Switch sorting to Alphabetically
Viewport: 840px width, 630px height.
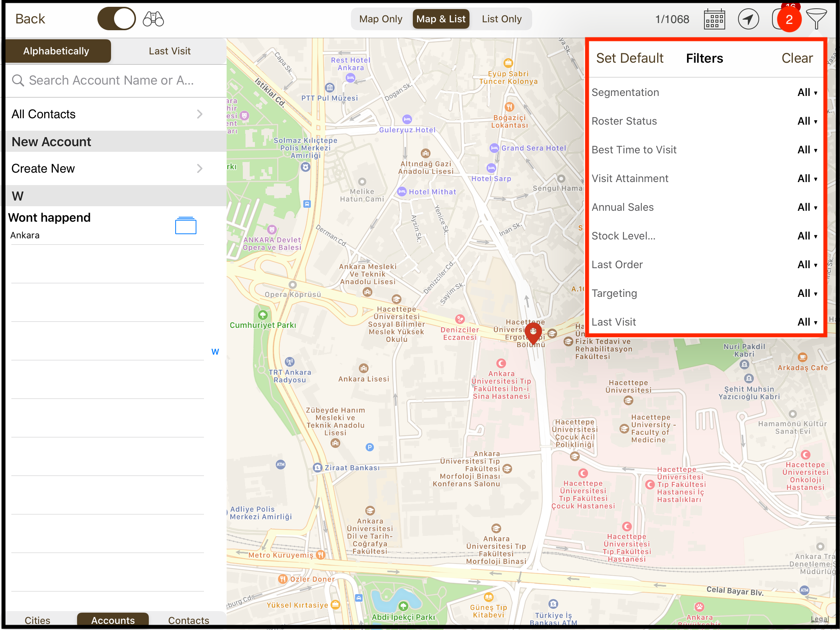56,51
